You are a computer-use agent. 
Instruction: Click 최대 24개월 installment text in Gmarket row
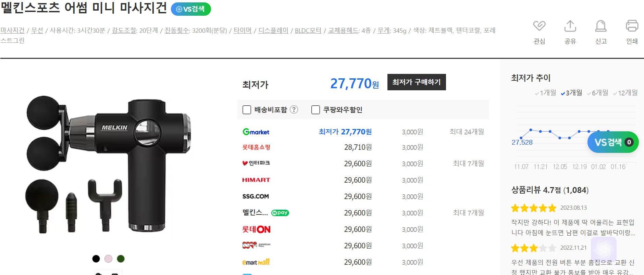click(x=467, y=132)
